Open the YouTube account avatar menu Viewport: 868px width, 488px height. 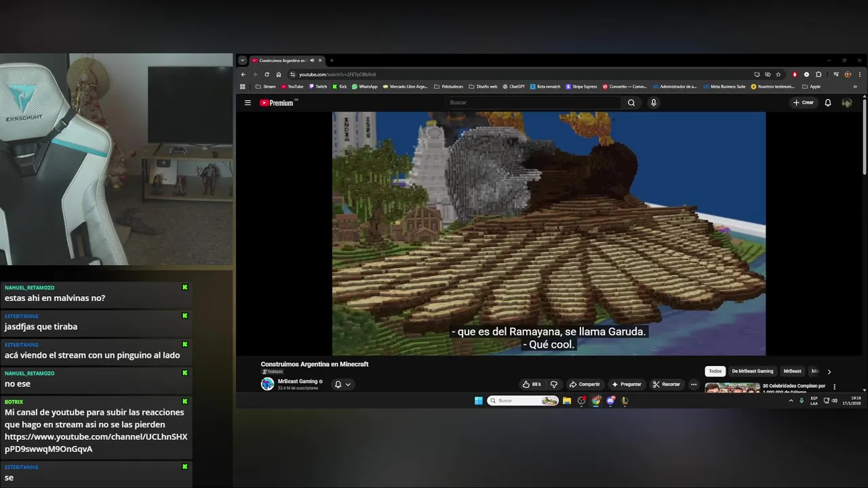tap(847, 103)
